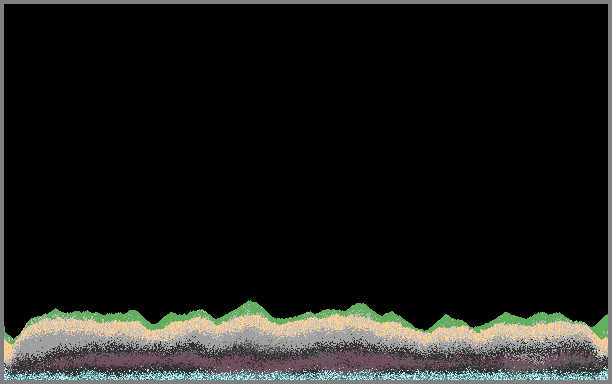This screenshot has width=612, height=384.
Task: Click the green valley left of the central peak
Action: (154, 325)
